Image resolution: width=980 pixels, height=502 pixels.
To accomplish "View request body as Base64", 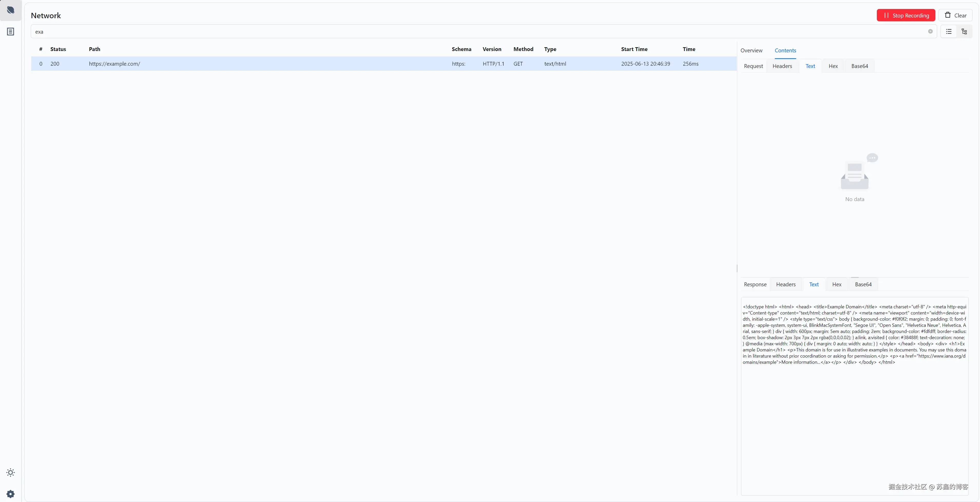I will point(859,66).
